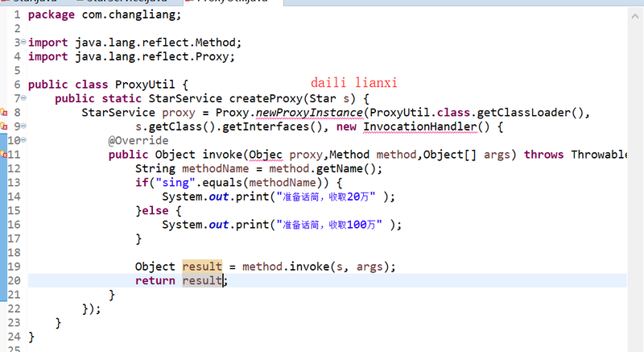Click the 'createProxy' method name
Image resolution: width=644 pixels, height=352 pixels.
[266, 98]
